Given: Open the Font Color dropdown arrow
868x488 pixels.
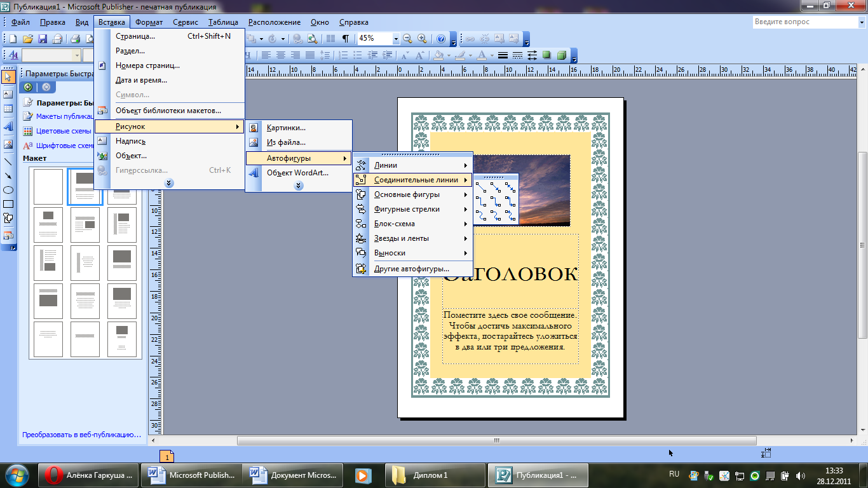Looking at the screenshot, I should [x=492, y=55].
